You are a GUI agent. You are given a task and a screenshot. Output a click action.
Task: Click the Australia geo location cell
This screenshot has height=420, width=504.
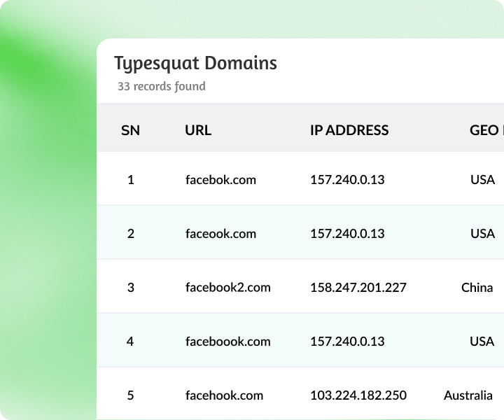pos(468,395)
